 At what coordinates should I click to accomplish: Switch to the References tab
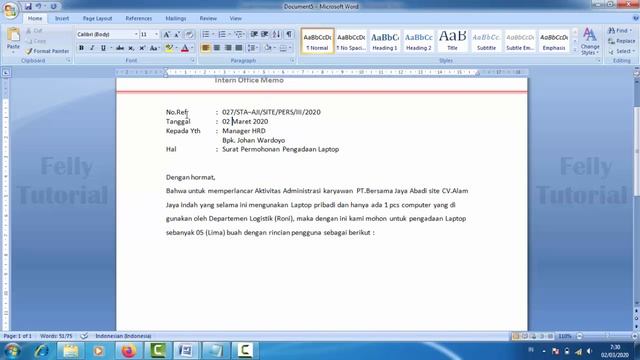coord(139,18)
